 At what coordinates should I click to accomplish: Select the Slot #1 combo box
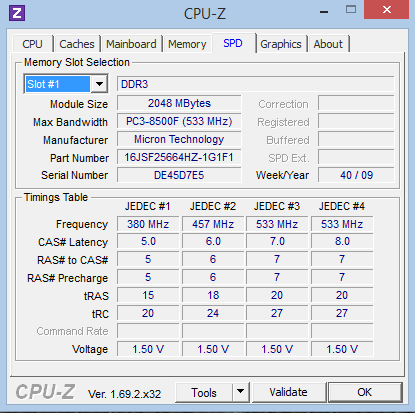click(66, 84)
